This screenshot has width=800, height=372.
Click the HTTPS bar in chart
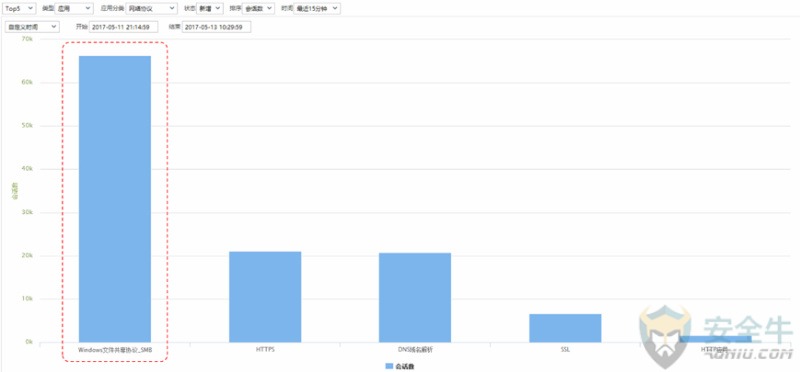tap(265, 296)
